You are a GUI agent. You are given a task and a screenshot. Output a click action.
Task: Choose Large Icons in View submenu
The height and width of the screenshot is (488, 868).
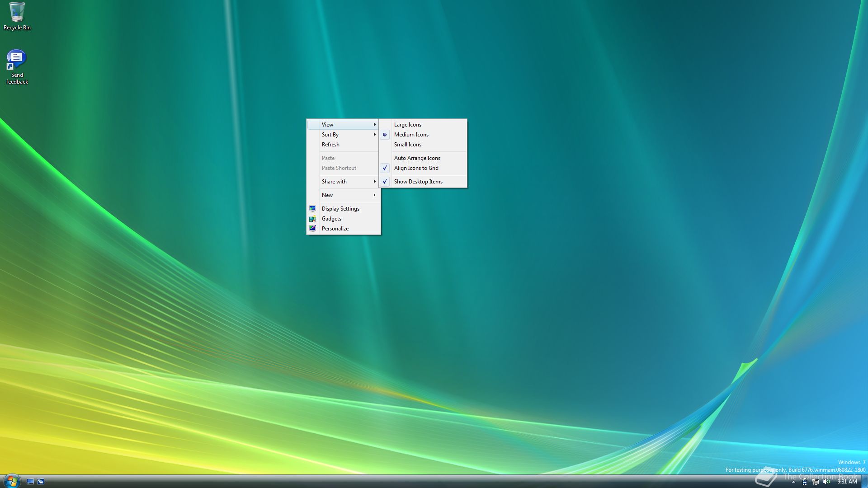pyautogui.click(x=423, y=125)
